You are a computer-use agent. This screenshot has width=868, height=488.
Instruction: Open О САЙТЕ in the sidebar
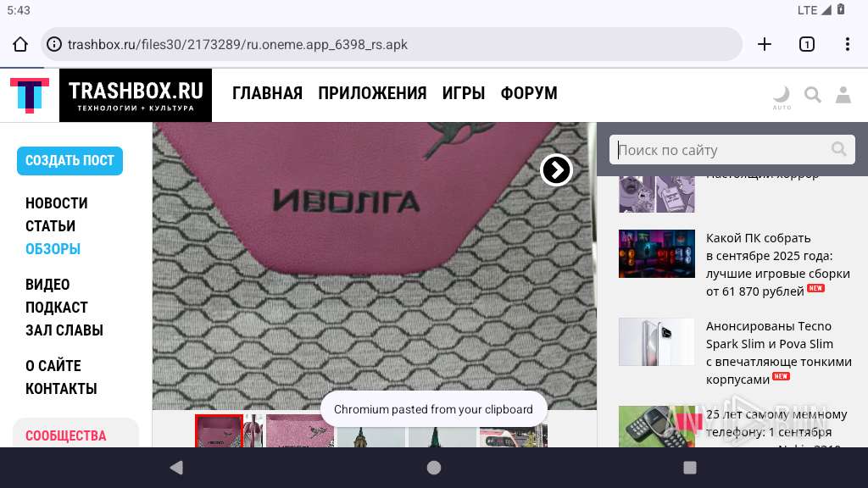[x=53, y=366]
